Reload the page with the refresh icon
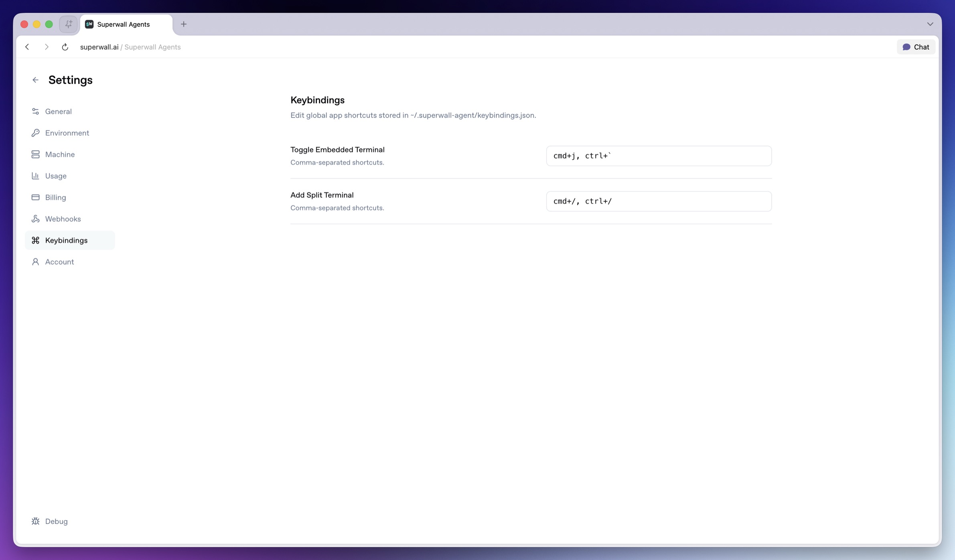 tap(65, 47)
